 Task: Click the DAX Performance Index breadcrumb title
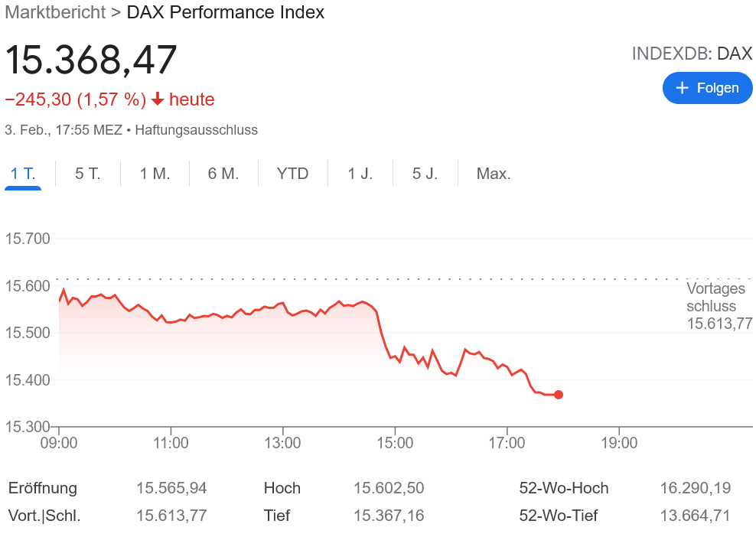[x=224, y=12]
